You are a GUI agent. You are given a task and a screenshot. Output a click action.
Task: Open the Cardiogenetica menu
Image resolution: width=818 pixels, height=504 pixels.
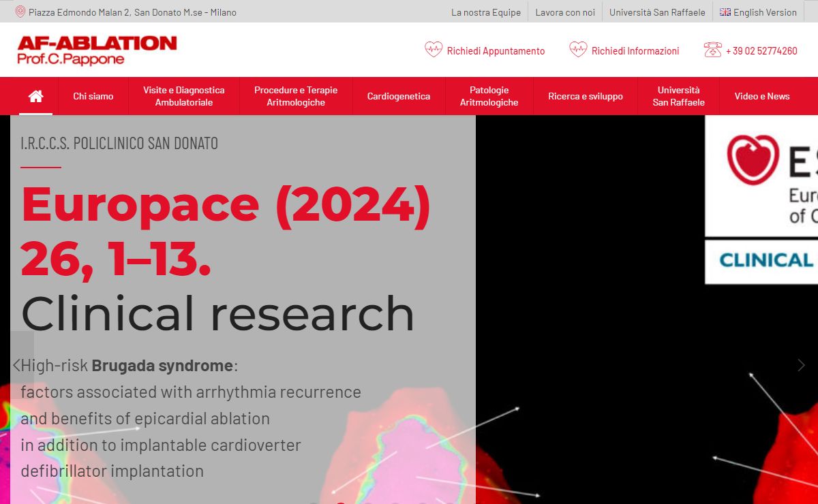(x=399, y=96)
